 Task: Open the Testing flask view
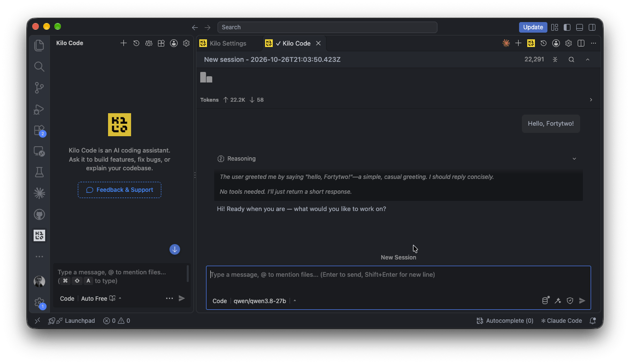coord(39,172)
